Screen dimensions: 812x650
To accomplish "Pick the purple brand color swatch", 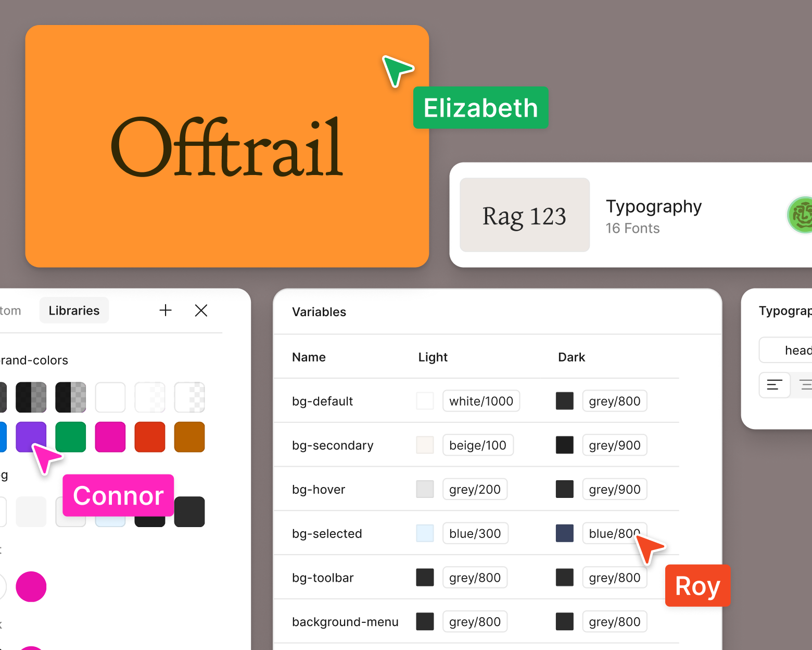I will tap(31, 437).
